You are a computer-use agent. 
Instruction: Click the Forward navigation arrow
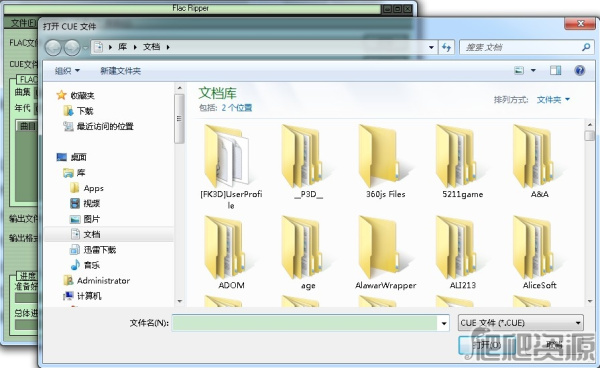(72, 48)
